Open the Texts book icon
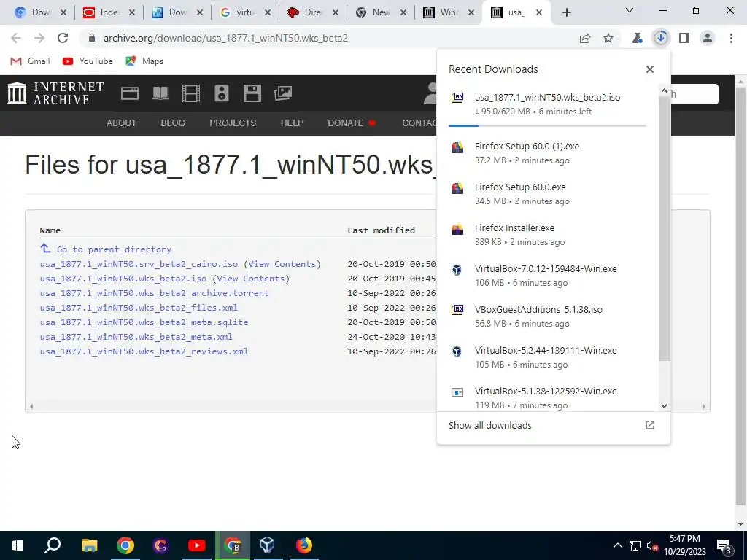Image resolution: width=747 pixels, height=560 pixels. click(x=160, y=93)
